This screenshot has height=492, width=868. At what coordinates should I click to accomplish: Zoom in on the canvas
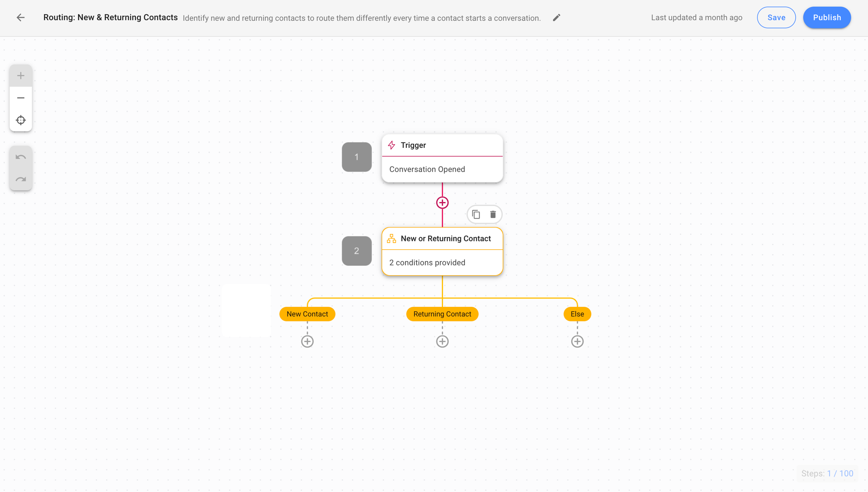click(x=21, y=76)
